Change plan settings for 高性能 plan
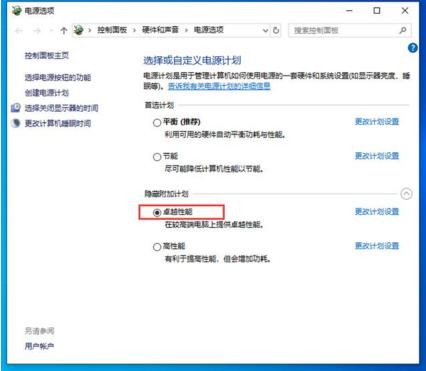The image size is (426, 371). 377,246
